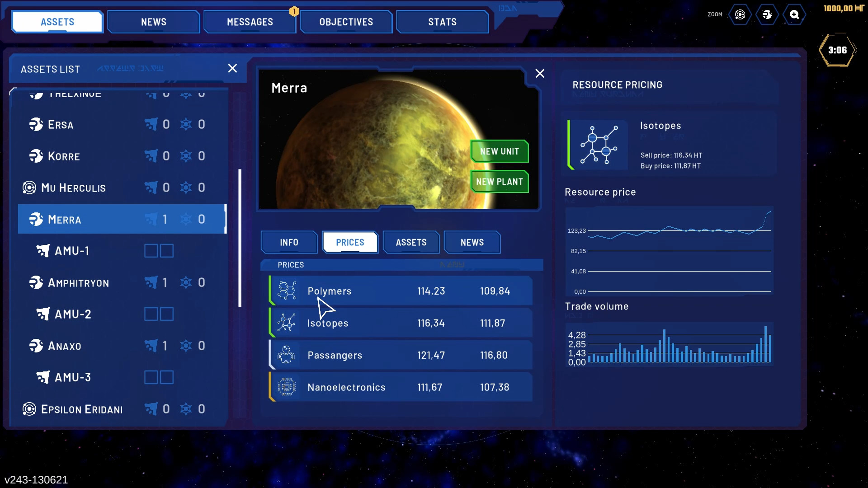This screenshot has height=488, width=868.
Task: Toggle first cargo slot of AMU-1
Action: [x=151, y=251]
